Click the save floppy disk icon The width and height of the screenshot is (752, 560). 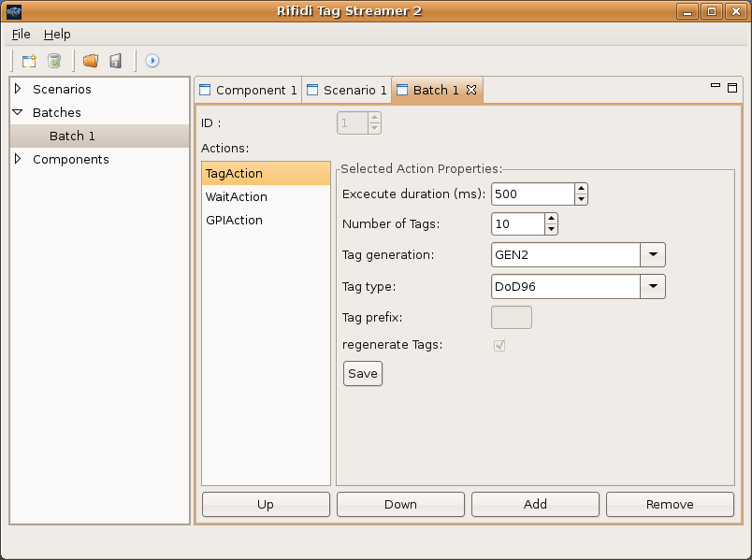[115, 61]
